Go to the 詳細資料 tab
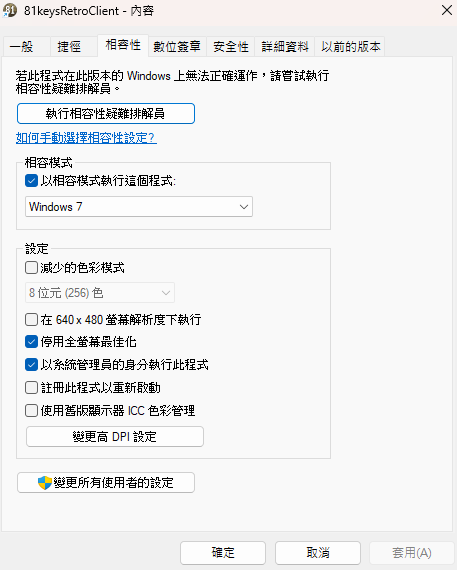 pos(285,47)
